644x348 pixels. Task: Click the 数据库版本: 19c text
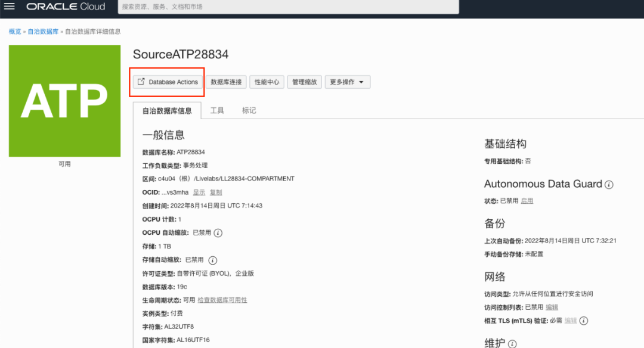pos(165,287)
